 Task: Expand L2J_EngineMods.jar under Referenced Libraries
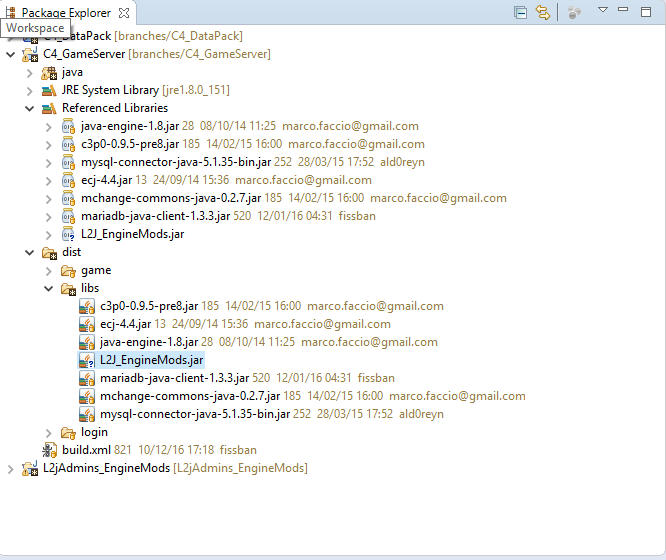coord(48,235)
